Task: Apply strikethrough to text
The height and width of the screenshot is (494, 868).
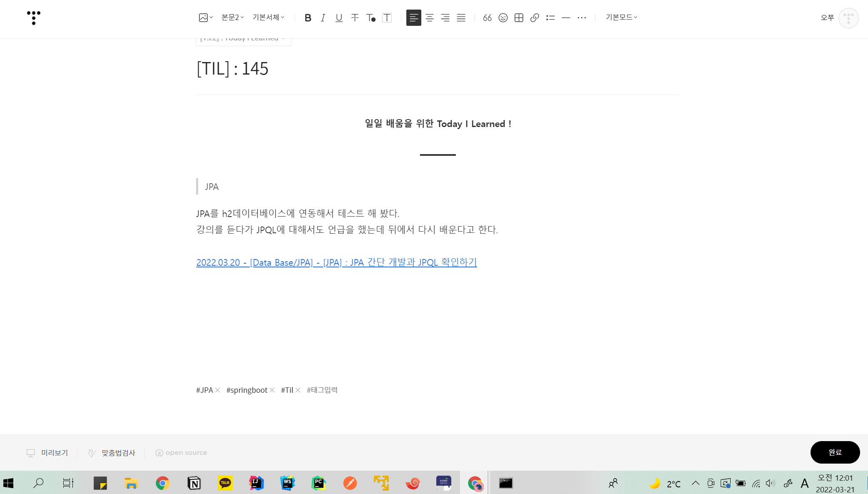Action: tap(355, 17)
